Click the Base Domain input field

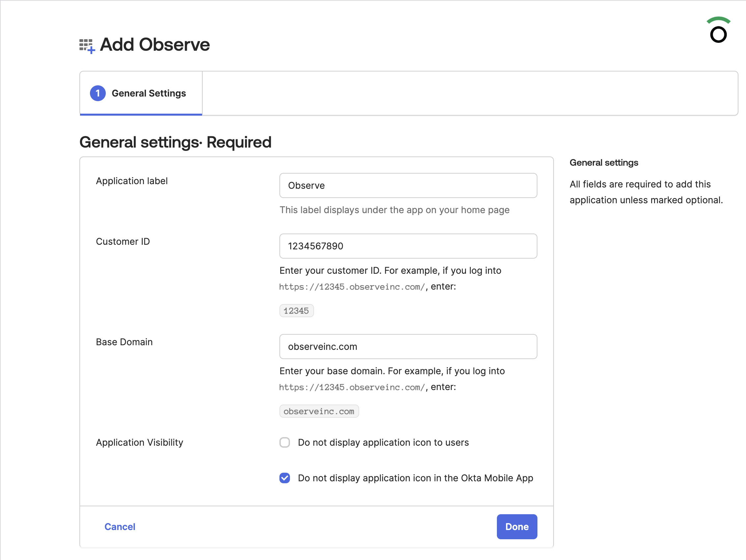click(408, 347)
